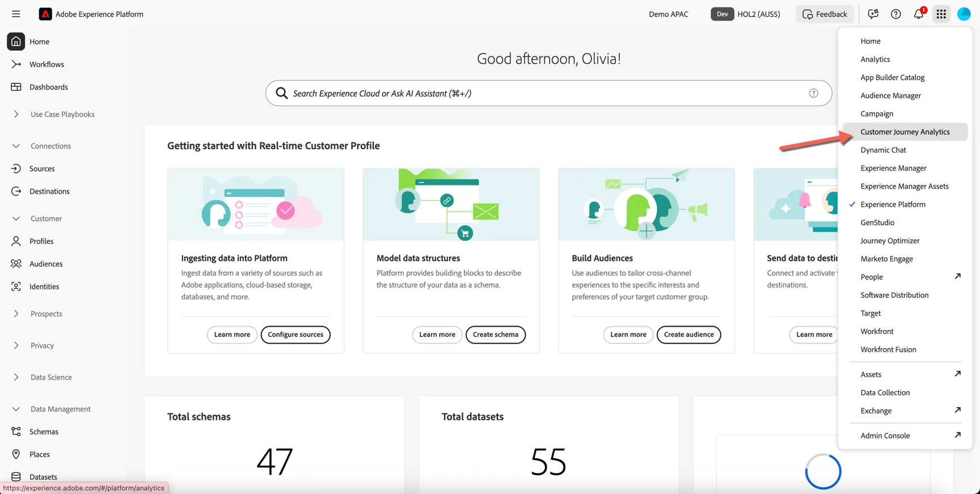The height and width of the screenshot is (494, 980).
Task: Click the Feedback button
Action: 825,14
